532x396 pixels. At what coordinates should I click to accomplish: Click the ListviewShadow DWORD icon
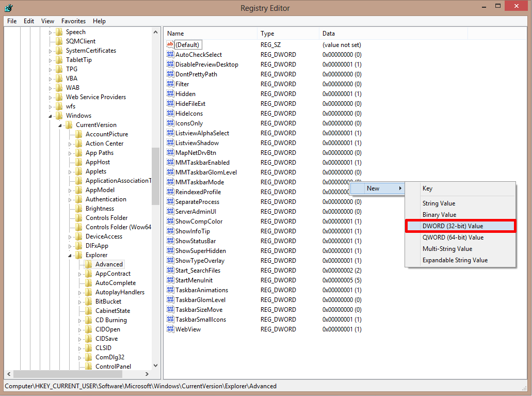click(x=170, y=142)
